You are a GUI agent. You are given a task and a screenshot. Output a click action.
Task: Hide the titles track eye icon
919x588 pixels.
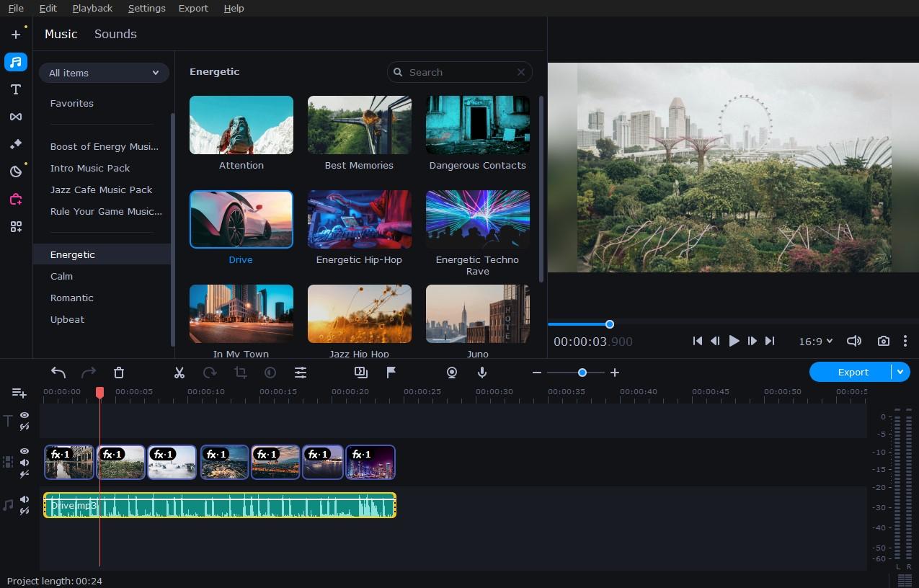point(25,415)
